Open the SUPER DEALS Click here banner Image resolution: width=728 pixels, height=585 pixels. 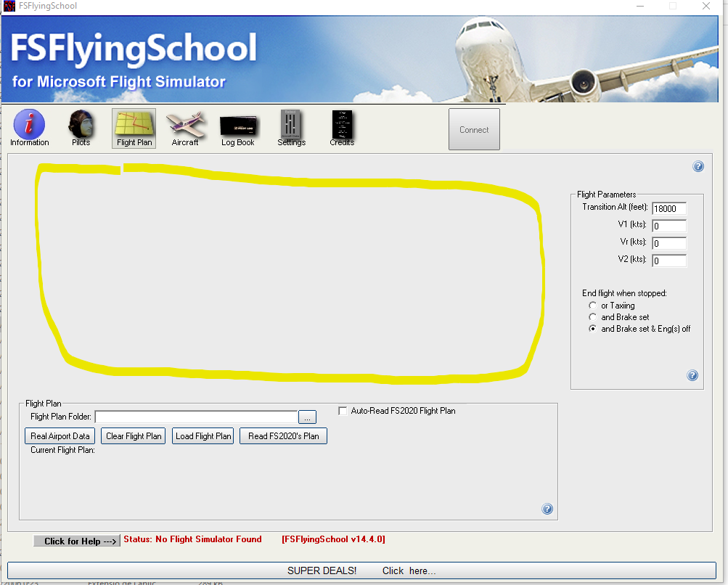(361, 570)
